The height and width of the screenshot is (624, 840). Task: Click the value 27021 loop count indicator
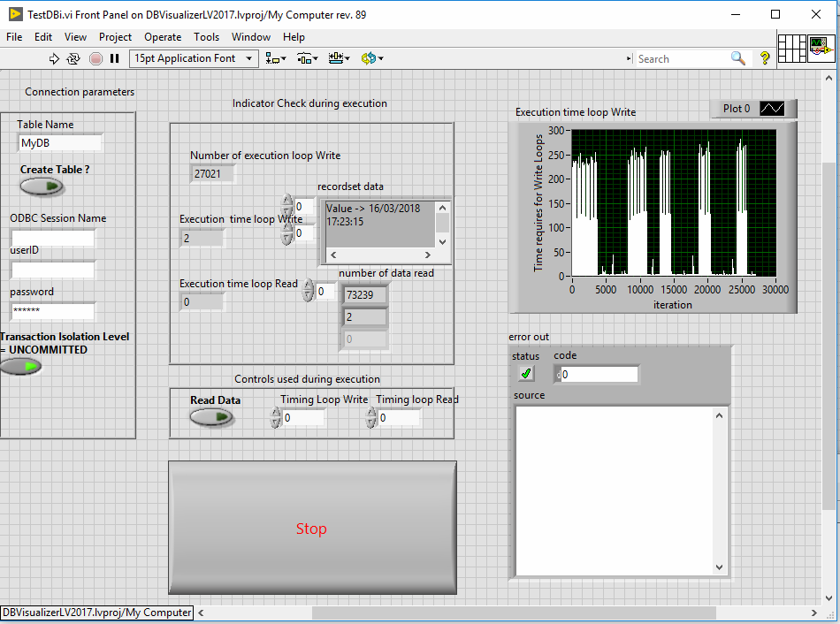click(x=212, y=173)
